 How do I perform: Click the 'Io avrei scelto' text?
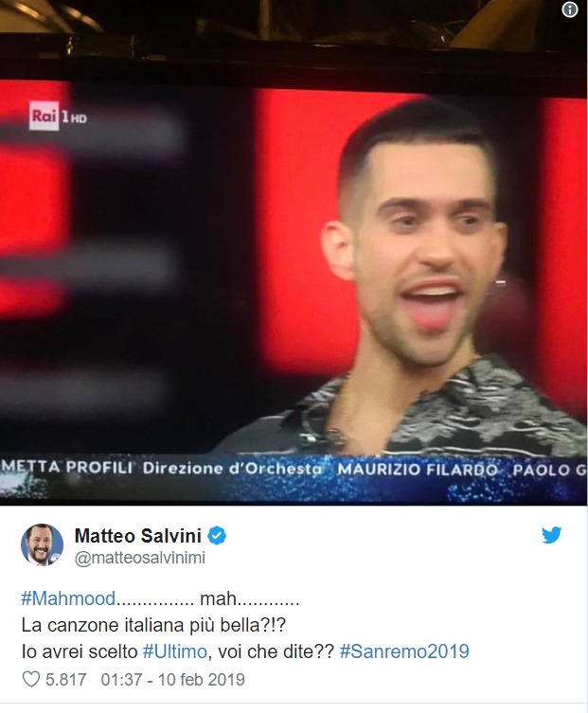(80, 651)
